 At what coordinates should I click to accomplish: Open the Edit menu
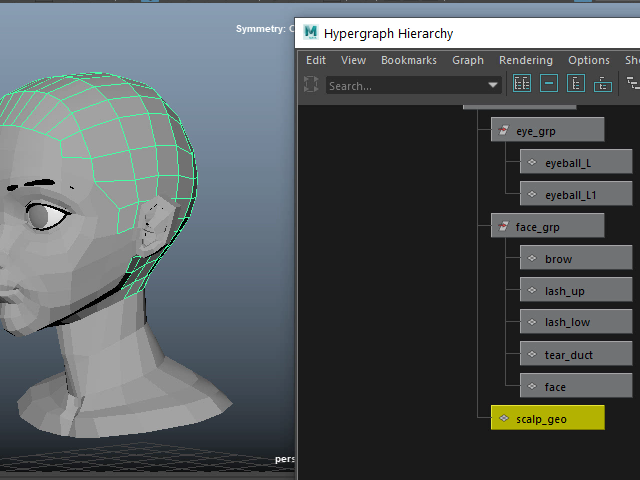(x=316, y=60)
